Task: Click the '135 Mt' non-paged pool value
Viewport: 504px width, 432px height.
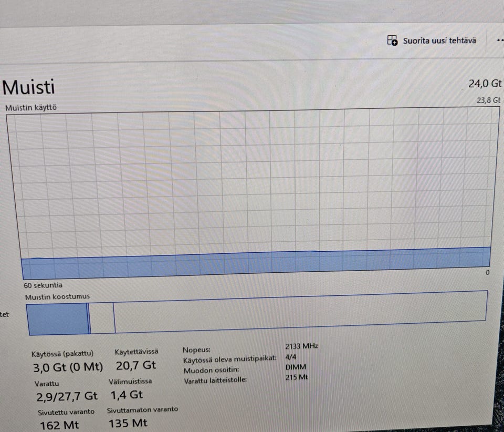Action: (x=128, y=423)
